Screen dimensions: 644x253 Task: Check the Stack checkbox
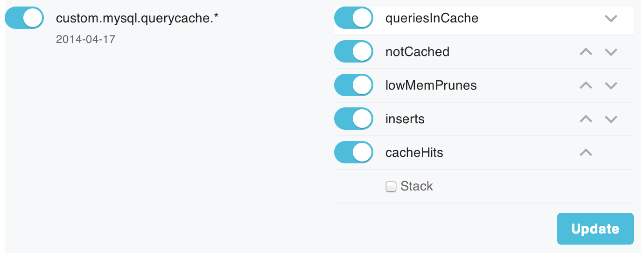pyautogui.click(x=391, y=187)
